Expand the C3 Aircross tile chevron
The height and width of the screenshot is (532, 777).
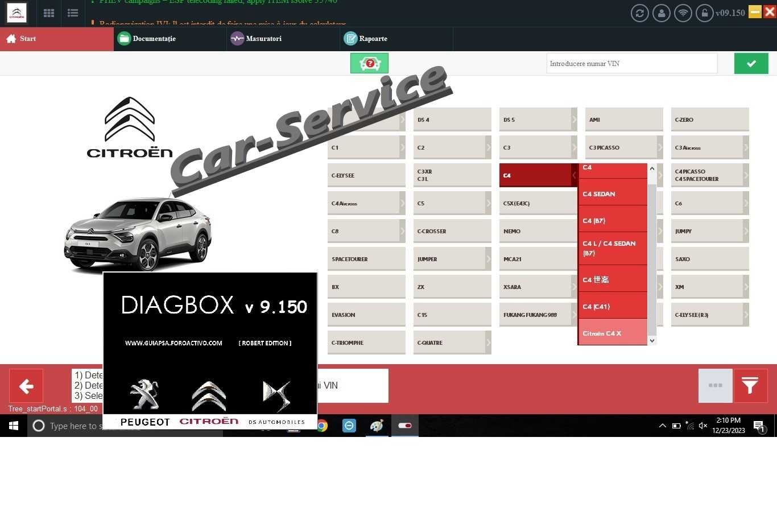pos(746,147)
